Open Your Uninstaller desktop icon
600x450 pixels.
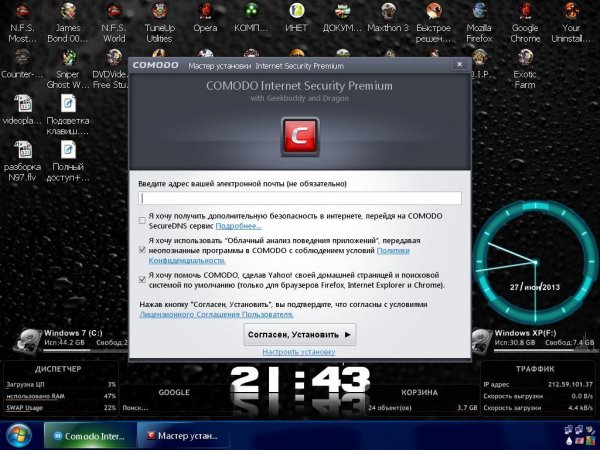click(x=571, y=11)
